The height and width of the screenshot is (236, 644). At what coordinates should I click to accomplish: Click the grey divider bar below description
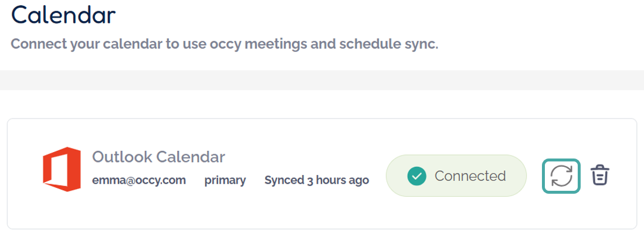point(322,80)
